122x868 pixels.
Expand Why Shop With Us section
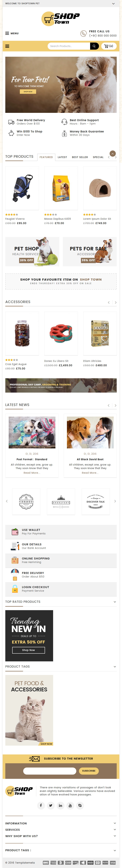115,836
